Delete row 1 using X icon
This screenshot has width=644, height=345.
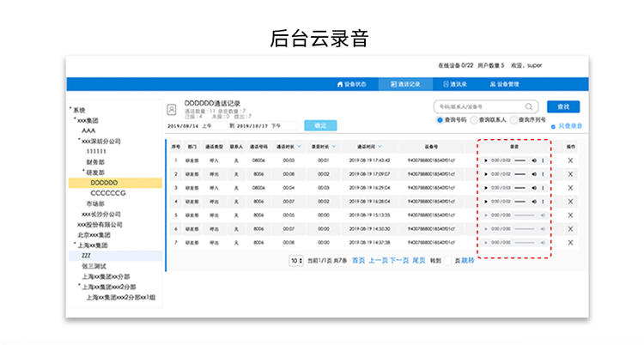(x=570, y=160)
